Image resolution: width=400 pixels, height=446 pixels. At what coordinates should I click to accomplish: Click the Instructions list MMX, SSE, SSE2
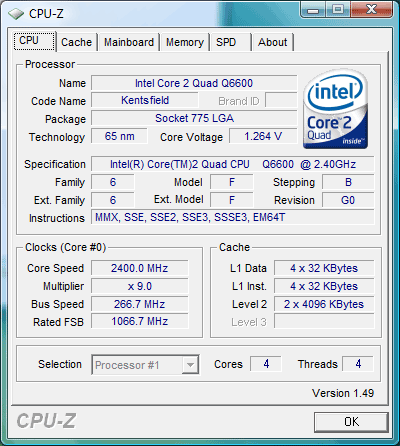pos(233,218)
